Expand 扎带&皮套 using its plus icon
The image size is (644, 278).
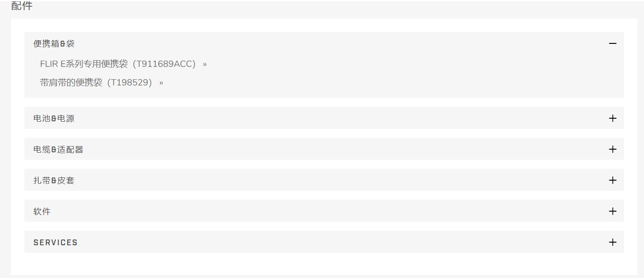(613, 180)
